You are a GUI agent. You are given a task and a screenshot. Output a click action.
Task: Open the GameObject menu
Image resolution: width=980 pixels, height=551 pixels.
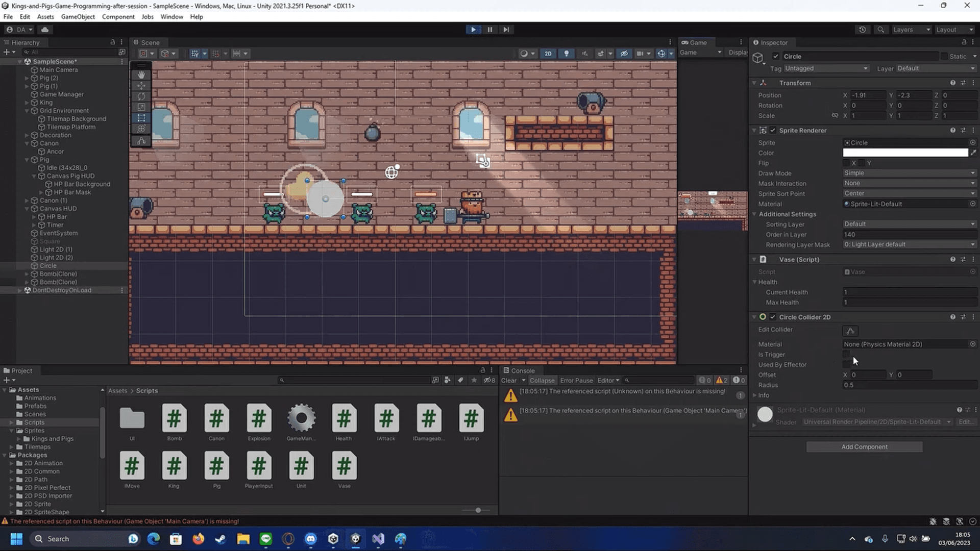coord(78,16)
